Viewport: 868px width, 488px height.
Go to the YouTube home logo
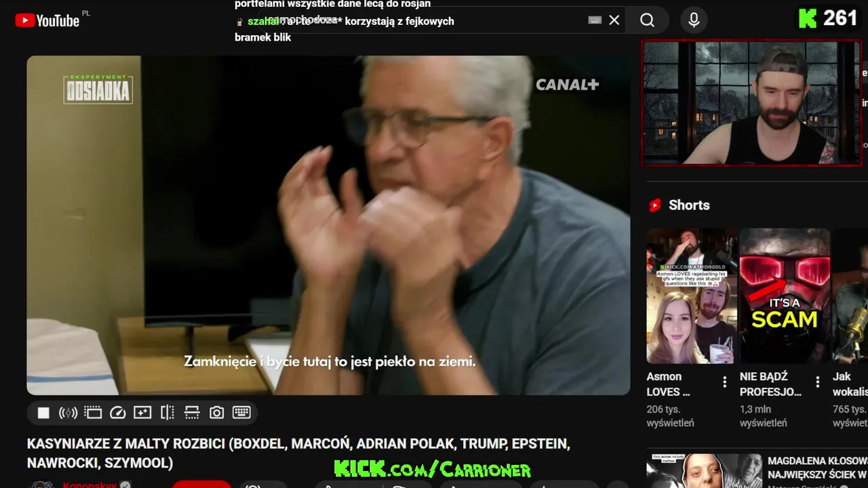pos(47,20)
